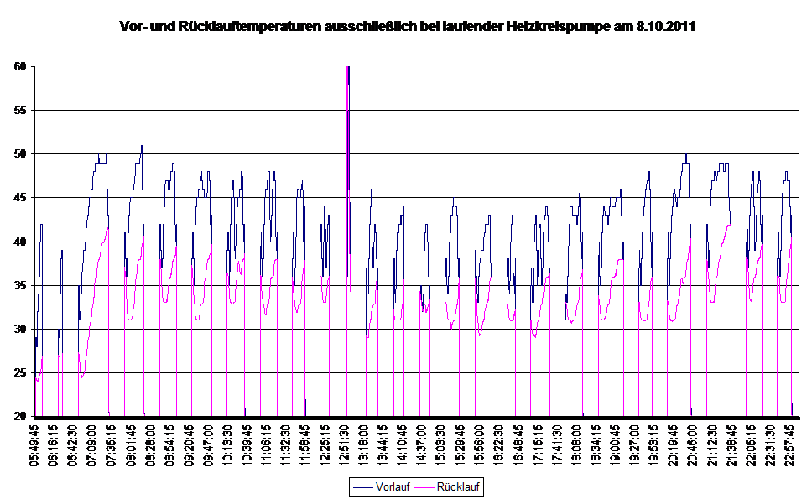The image size is (812, 504).
Task: Click the topmost y-axis value label
Action: coord(23,66)
